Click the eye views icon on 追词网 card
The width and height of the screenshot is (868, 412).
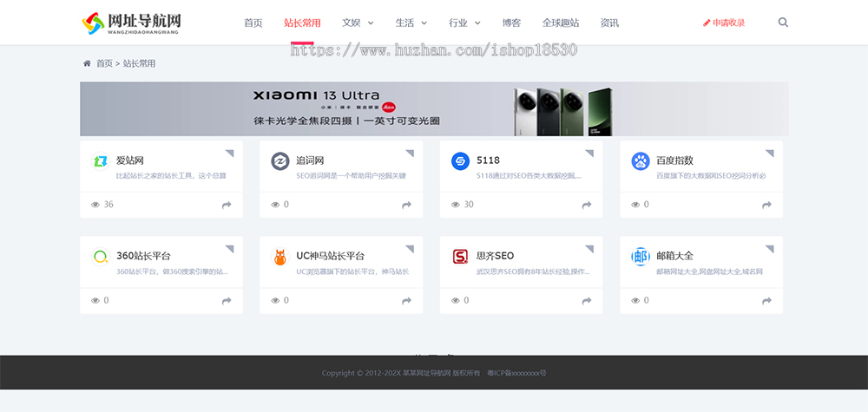click(275, 205)
